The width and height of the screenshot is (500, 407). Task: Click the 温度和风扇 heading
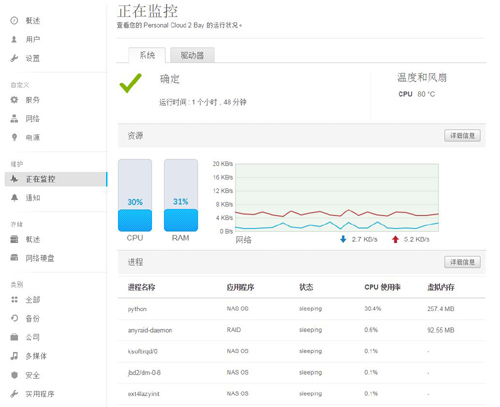422,77
